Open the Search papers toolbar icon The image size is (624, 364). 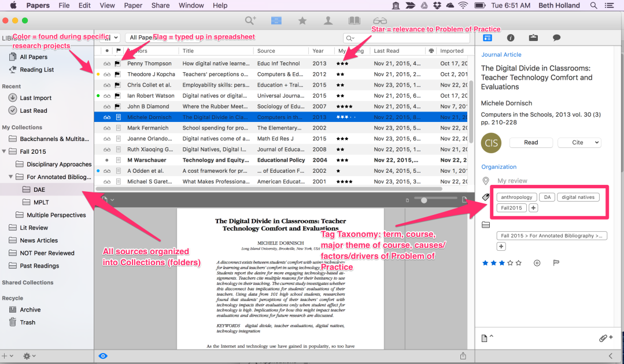click(250, 20)
